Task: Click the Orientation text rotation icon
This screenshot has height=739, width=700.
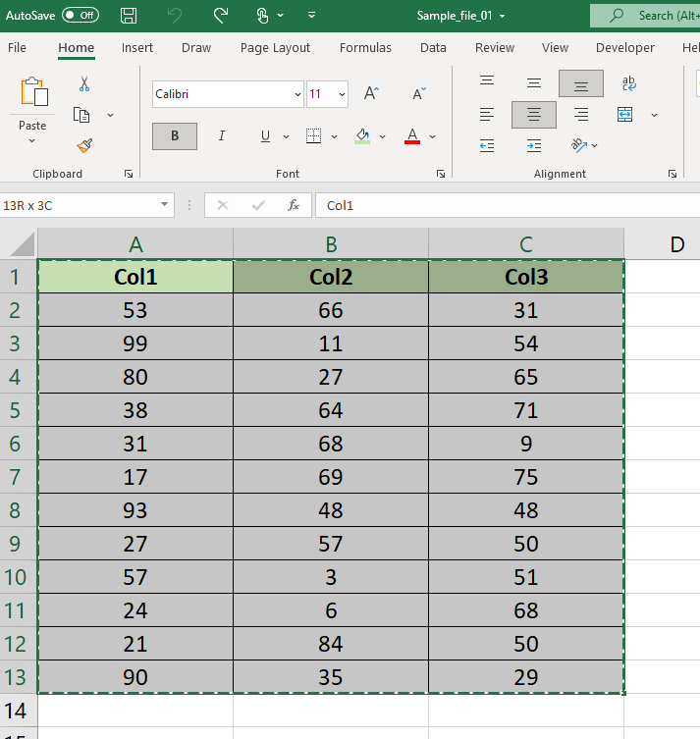Action: pos(579,145)
